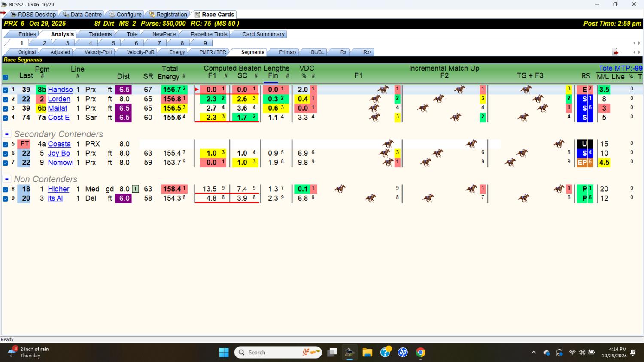
Task: Click the blue help icon in taskbar
Action: pos(386,353)
